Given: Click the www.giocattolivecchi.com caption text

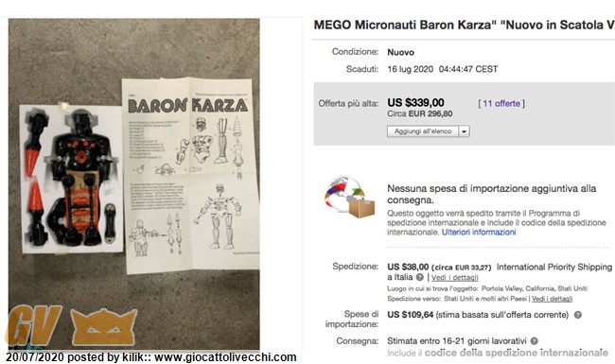Looking at the screenshot, I should [x=225, y=357].
